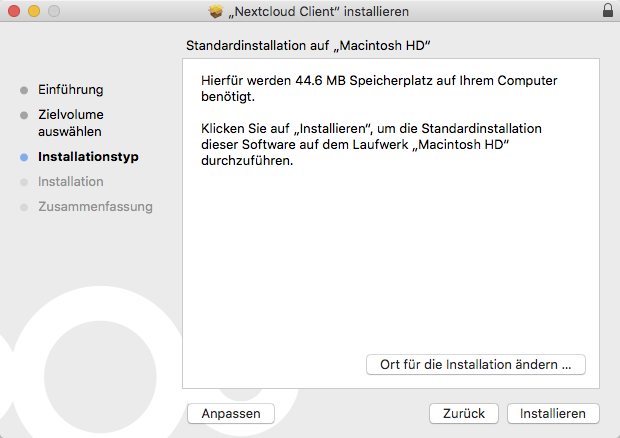Image resolution: width=620 pixels, height=438 pixels.
Task: Go back with the Zurück button
Action: 463,413
